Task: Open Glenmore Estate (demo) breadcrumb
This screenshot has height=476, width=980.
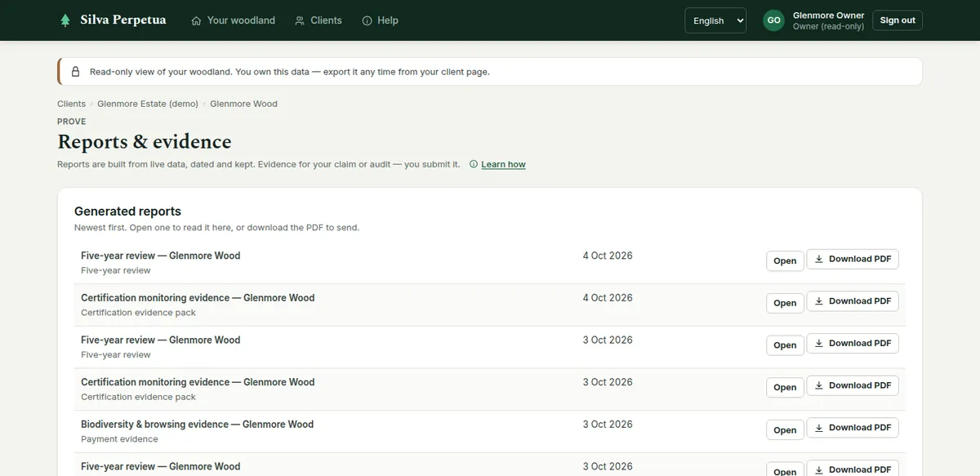Action: tap(148, 104)
